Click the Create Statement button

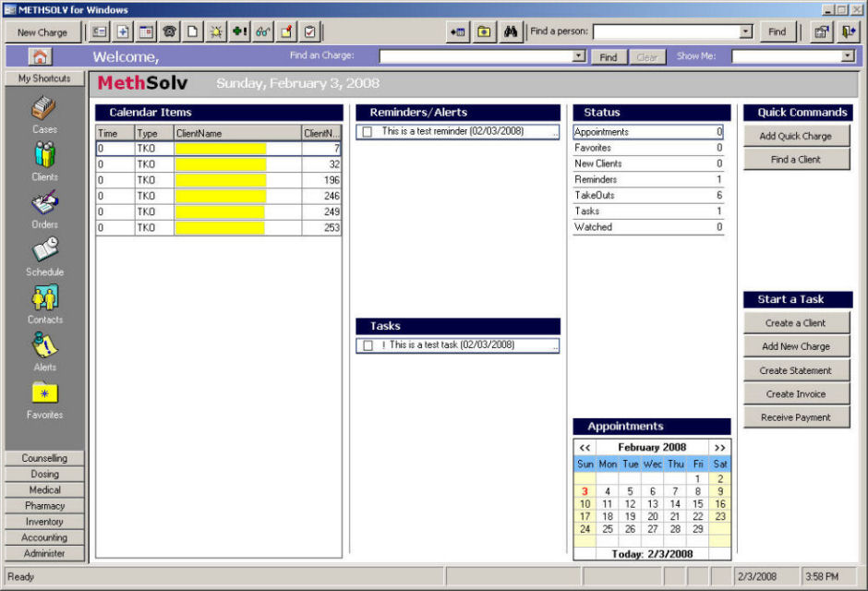(795, 370)
